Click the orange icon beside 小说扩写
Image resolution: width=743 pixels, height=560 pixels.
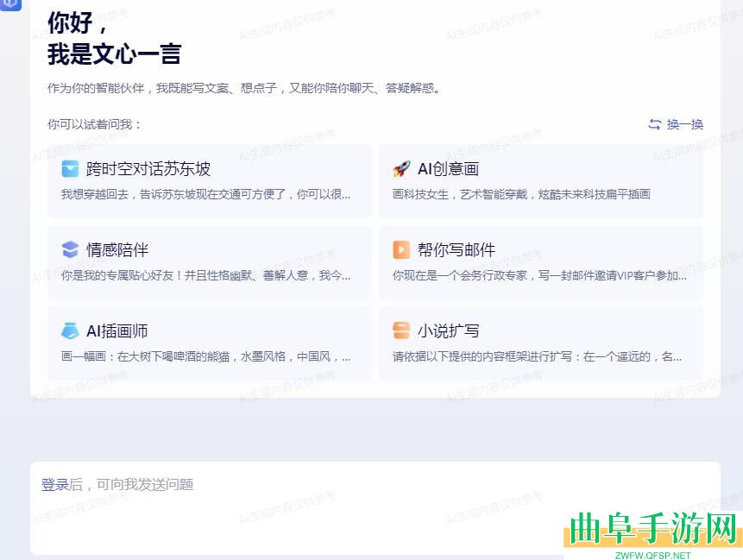click(401, 330)
